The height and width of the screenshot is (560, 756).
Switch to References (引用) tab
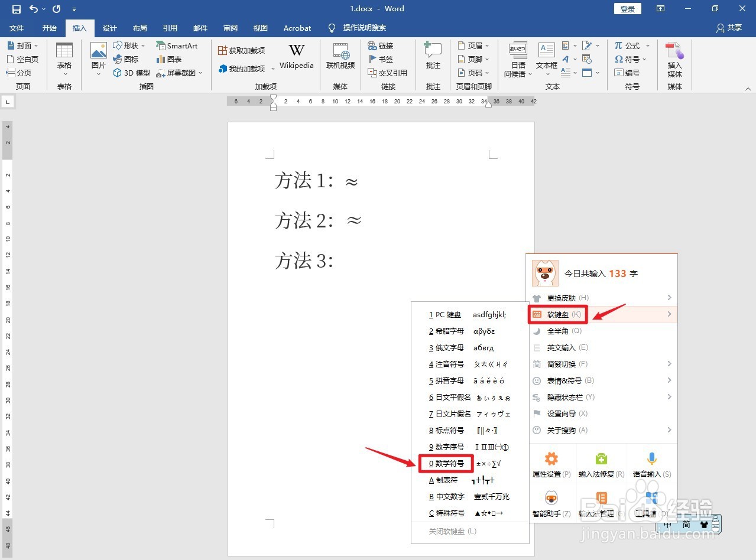point(170,28)
